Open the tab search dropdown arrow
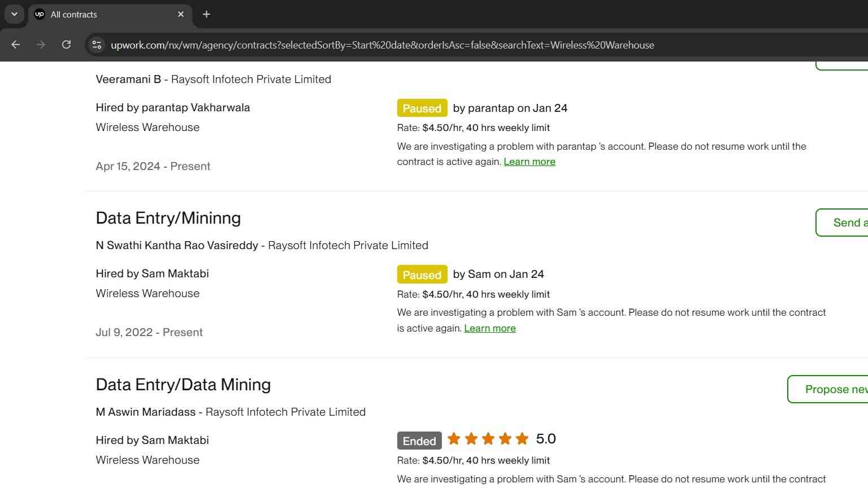This screenshot has width=868, height=488. 14,14
